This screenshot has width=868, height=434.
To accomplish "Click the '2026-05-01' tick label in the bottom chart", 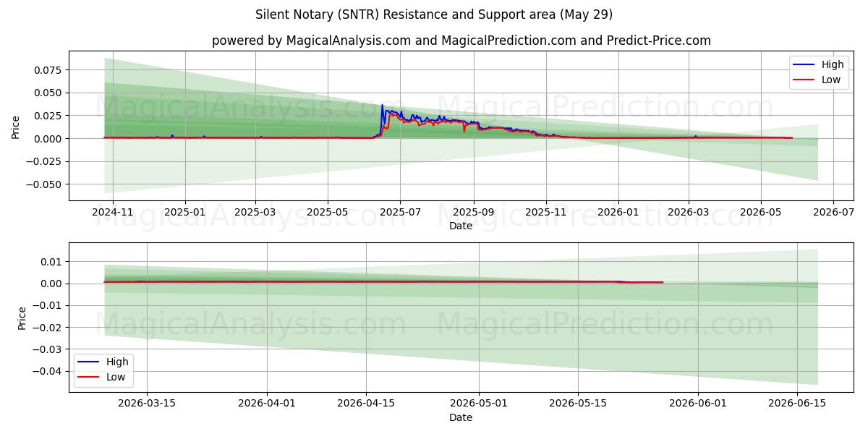I will tap(479, 404).
